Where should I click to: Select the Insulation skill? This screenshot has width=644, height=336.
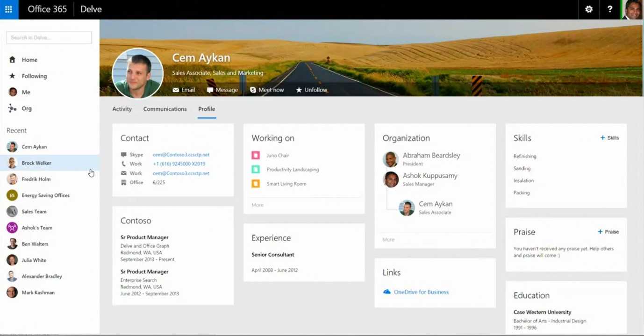tap(523, 181)
